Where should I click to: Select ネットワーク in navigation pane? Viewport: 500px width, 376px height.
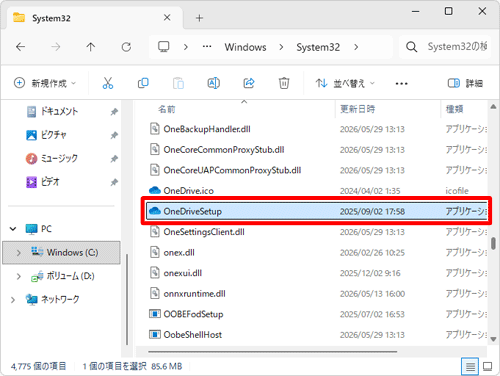(60, 299)
